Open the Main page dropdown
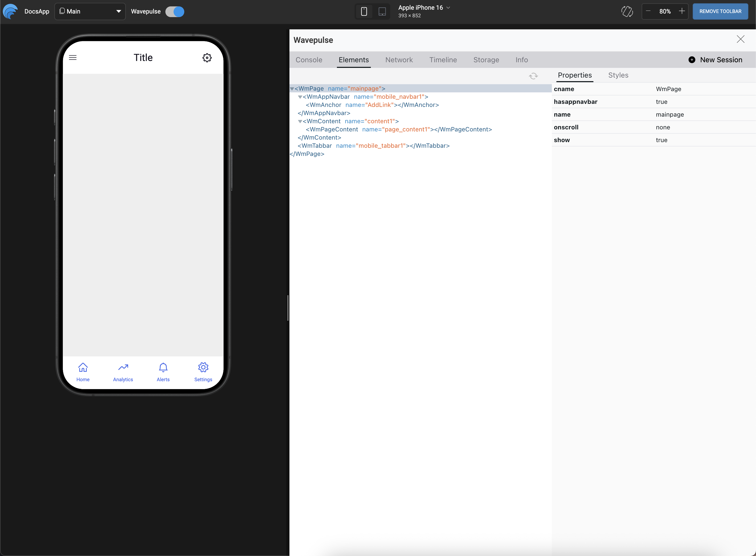Screen dimensions: 756x556 click(x=90, y=11)
